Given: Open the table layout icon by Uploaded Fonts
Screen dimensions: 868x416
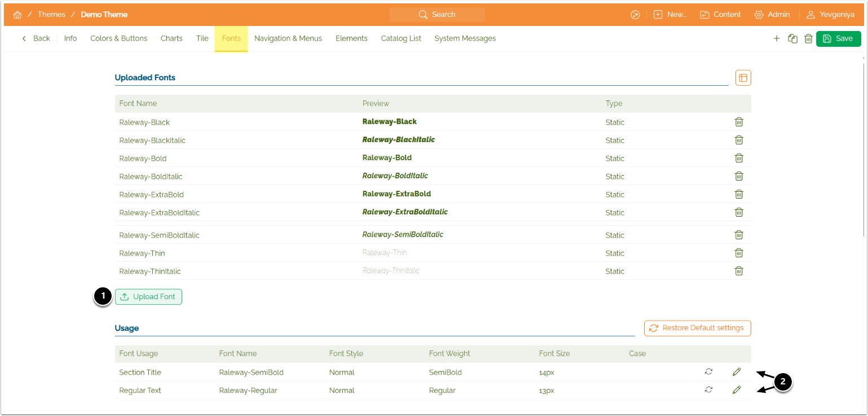Looking at the screenshot, I should click(x=743, y=78).
